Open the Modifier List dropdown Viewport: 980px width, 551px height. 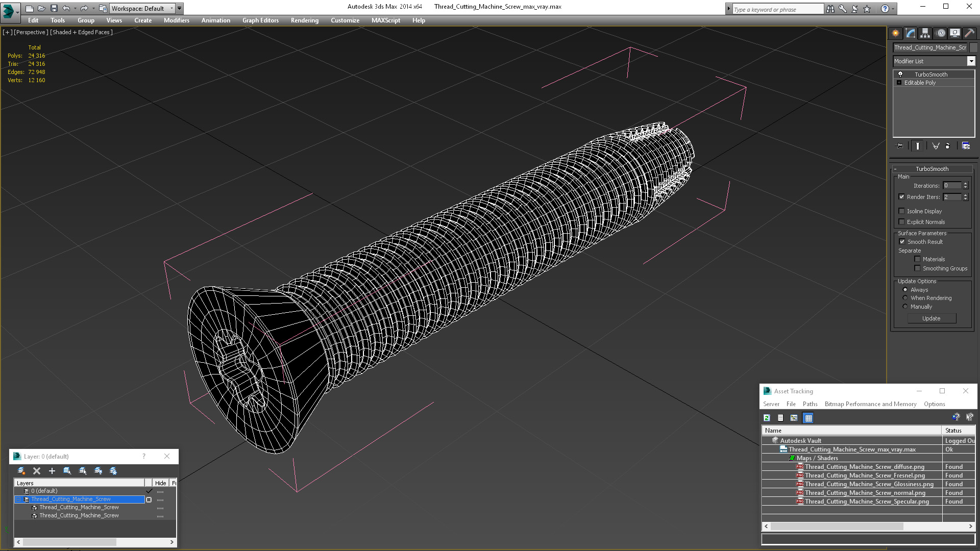click(x=971, y=61)
